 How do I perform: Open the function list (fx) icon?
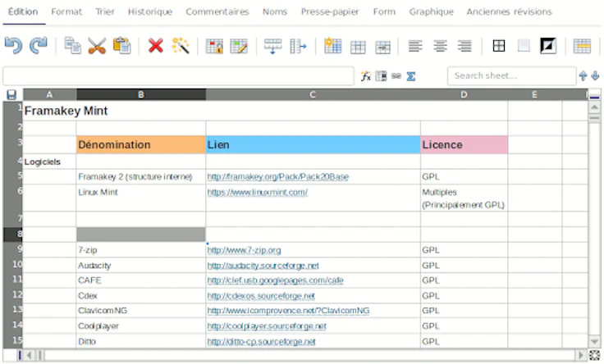(365, 76)
